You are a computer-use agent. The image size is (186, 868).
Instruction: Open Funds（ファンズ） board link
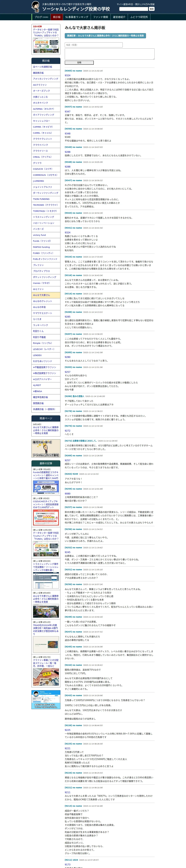tap(46, 241)
